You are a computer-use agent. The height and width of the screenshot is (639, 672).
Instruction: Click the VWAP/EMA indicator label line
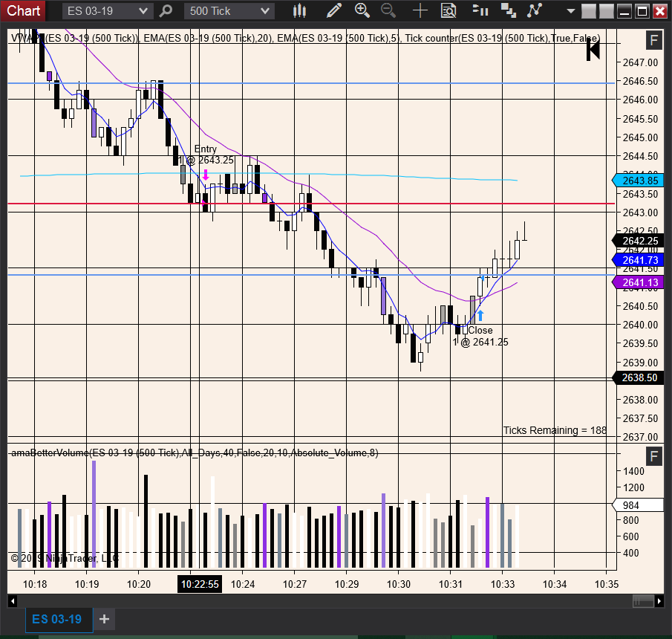(306, 38)
